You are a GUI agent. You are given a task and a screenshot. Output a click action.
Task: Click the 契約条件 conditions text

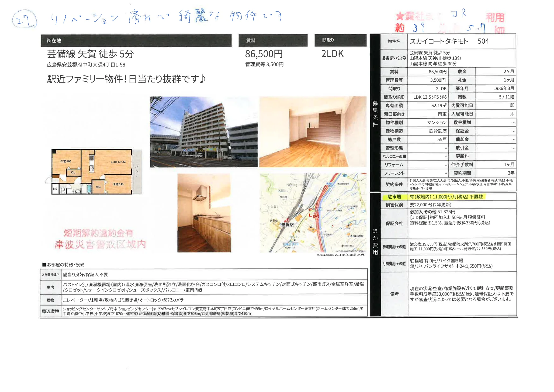click(462, 184)
